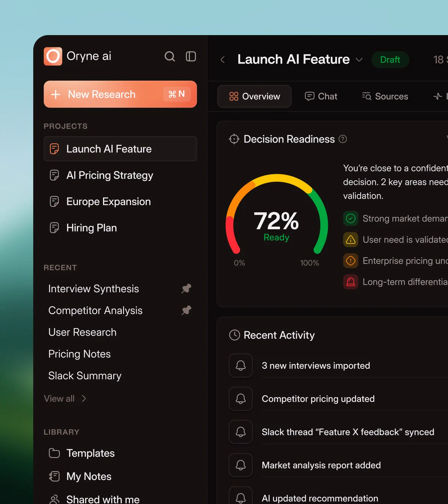Click the bell icon for Market analysis report added
Viewport: 448px width, 504px height.
click(241, 465)
